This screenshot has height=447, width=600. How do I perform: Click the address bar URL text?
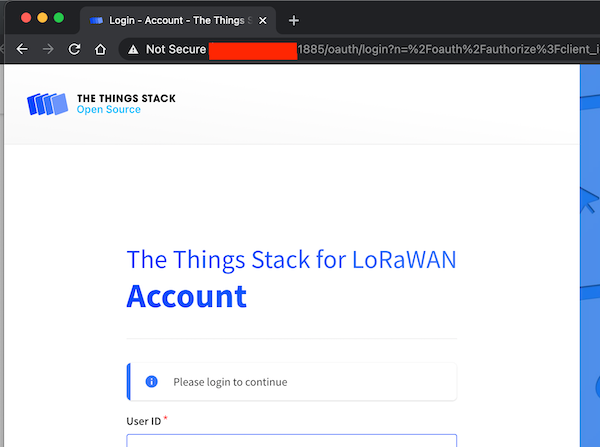[448, 49]
